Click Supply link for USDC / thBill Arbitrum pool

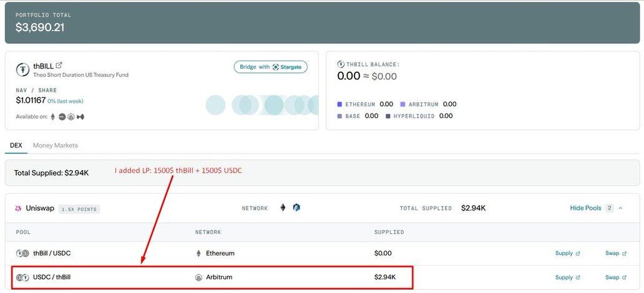567,277
